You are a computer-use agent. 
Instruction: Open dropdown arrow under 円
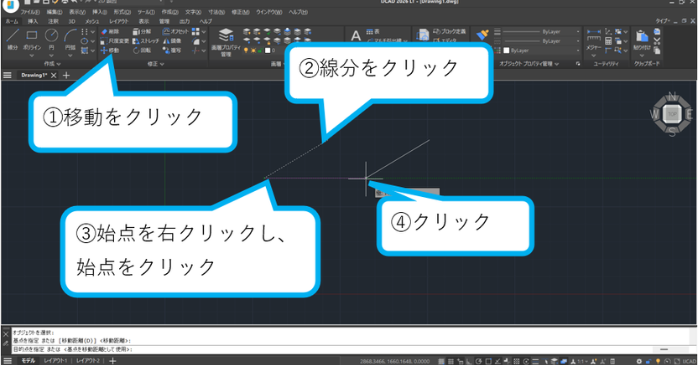click(x=51, y=56)
